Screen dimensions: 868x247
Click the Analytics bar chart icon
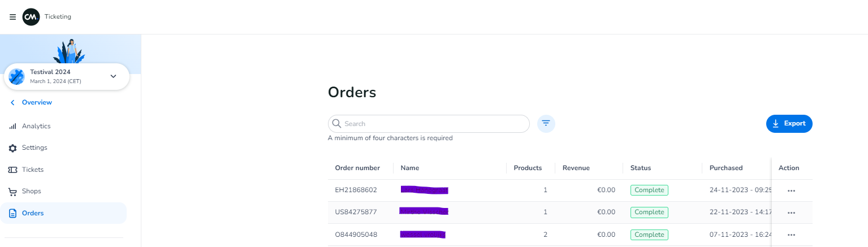[x=12, y=127]
